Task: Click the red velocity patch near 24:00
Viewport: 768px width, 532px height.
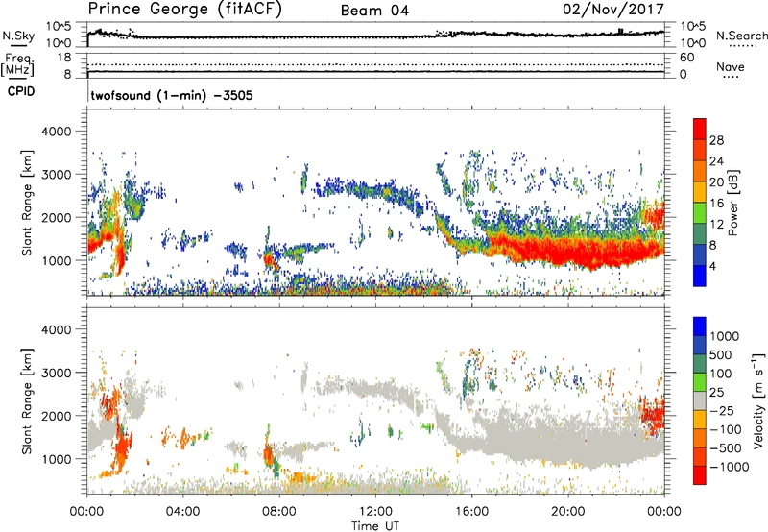Action: (x=654, y=414)
